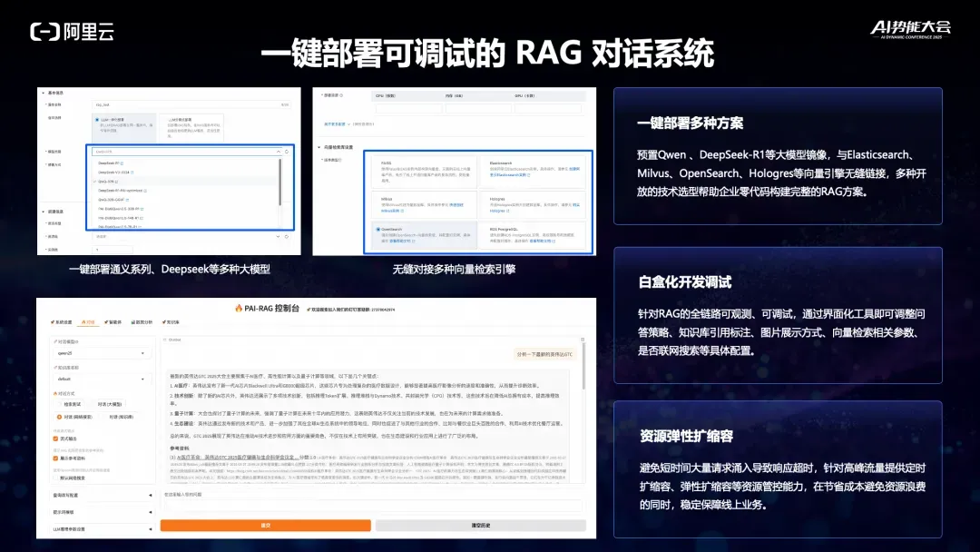Viewport: 980px width, 552px height.
Task: Click the refresh icon beside the lower resource dropdown
Action: coord(287,236)
